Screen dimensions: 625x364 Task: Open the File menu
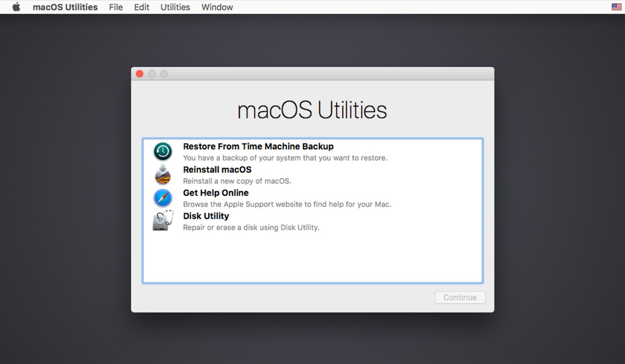pos(116,7)
